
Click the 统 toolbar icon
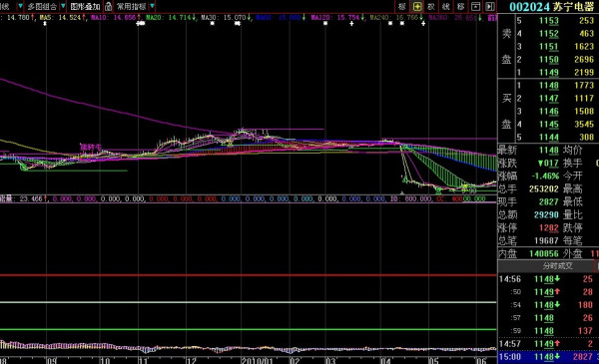click(446, 6)
